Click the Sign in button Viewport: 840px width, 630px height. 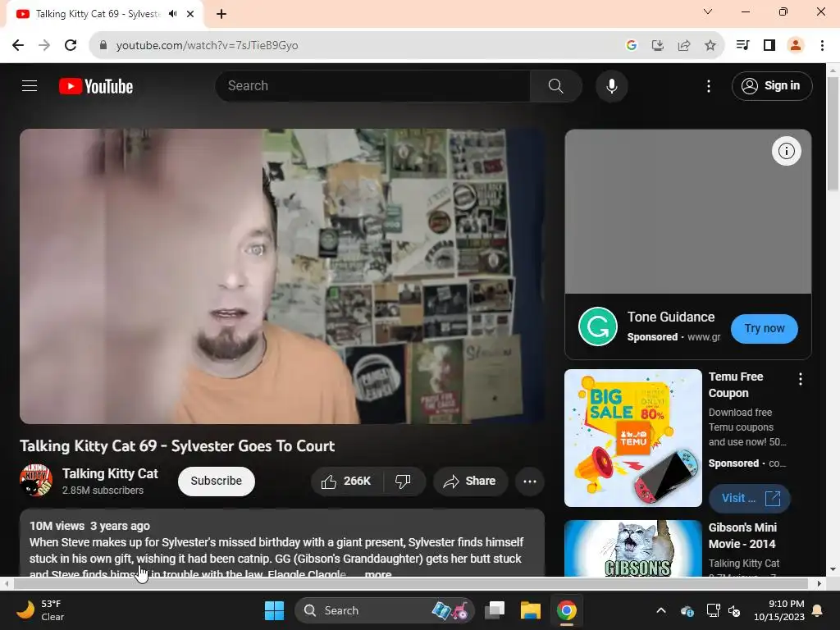pos(772,85)
